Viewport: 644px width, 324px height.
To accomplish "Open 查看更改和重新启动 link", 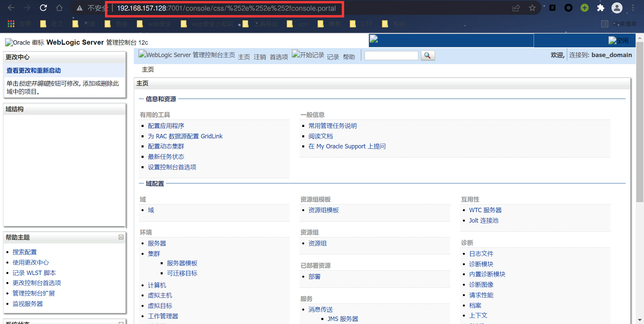I will pyautogui.click(x=34, y=71).
